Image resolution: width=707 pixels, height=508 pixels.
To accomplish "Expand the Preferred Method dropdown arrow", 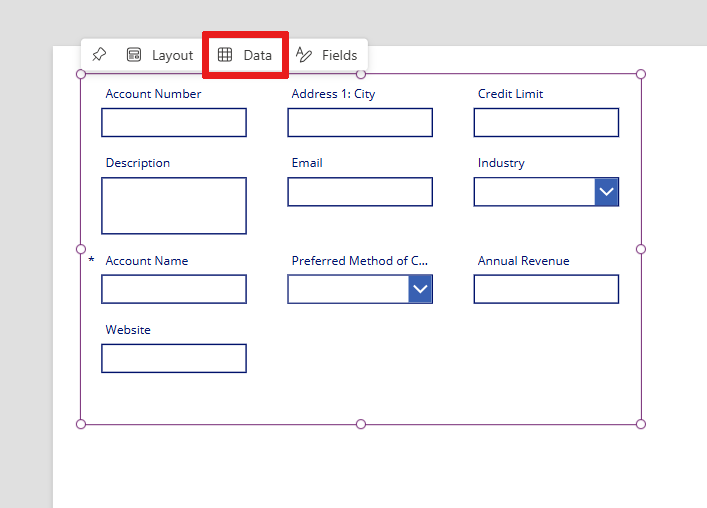I will [420, 289].
